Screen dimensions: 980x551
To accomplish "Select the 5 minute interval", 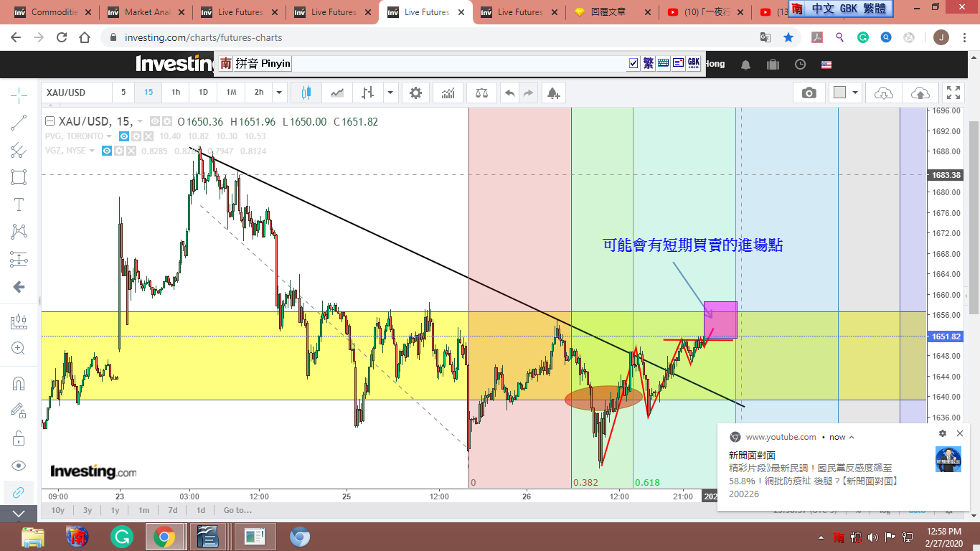I will tap(123, 93).
